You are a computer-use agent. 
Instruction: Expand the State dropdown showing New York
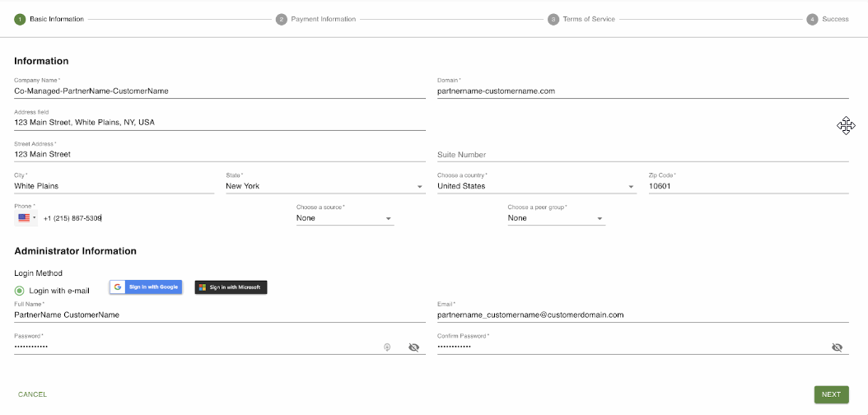pos(324,187)
